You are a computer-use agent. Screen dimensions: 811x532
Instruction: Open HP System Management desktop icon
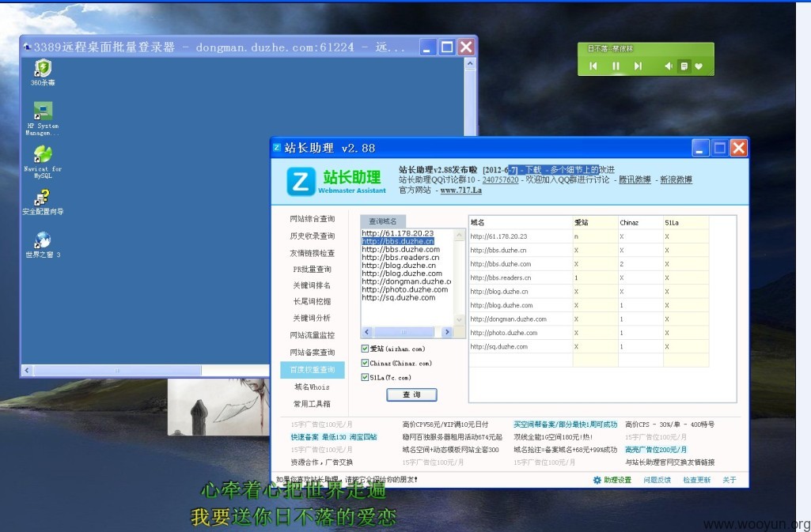point(43,119)
